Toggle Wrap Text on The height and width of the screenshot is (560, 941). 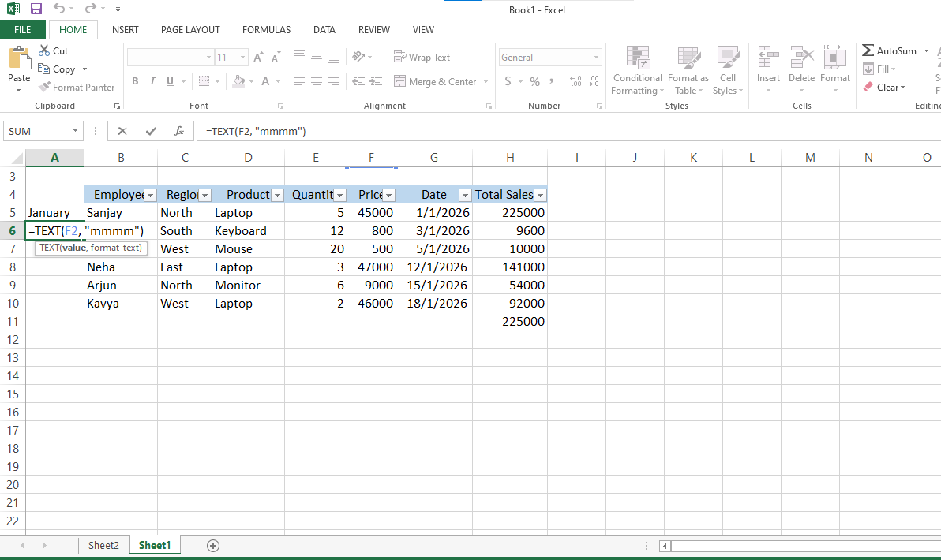422,58
